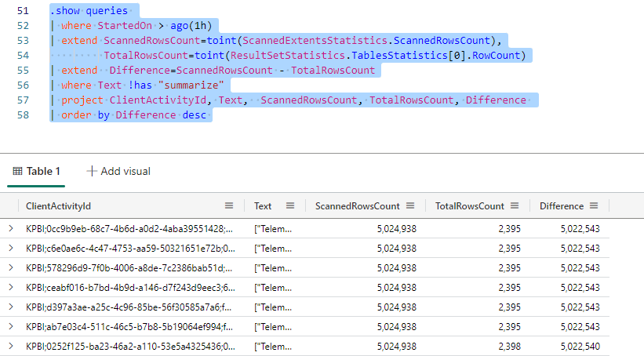
Task: Sort by Difference column header
Action: pyautogui.click(x=562, y=206)
